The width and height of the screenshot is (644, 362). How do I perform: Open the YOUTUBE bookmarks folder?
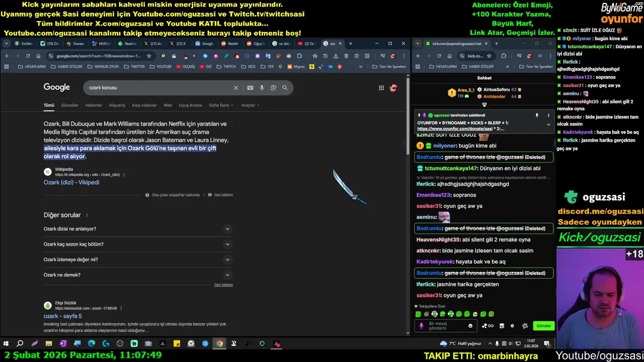click(x=160, y=66)
